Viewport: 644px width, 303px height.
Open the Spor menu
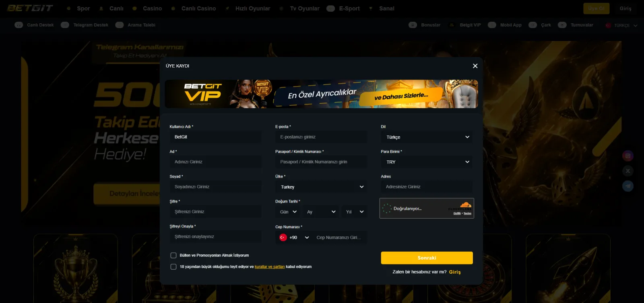coord(83,8)
